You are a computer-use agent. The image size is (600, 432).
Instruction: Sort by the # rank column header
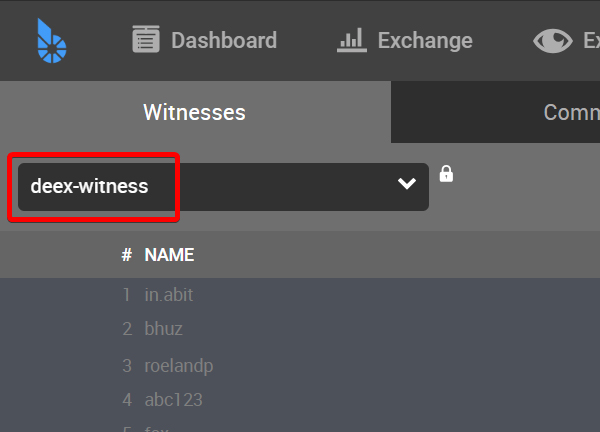(126, 255)
